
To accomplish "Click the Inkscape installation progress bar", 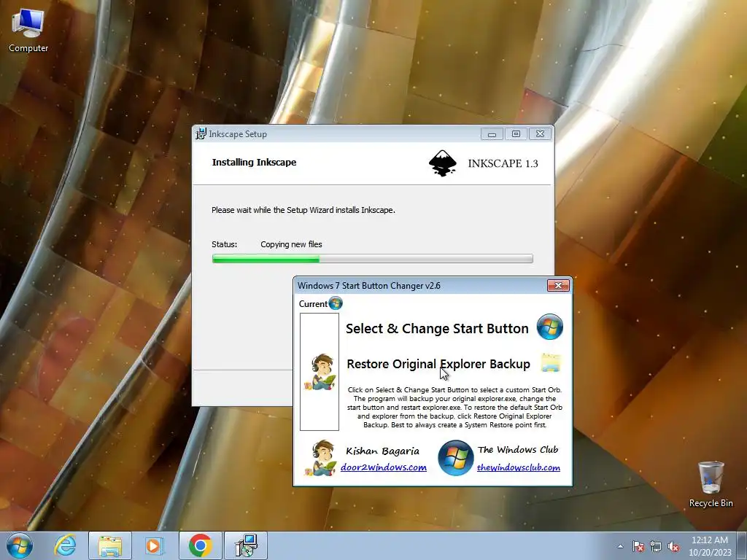I will (x=373, y=259).
